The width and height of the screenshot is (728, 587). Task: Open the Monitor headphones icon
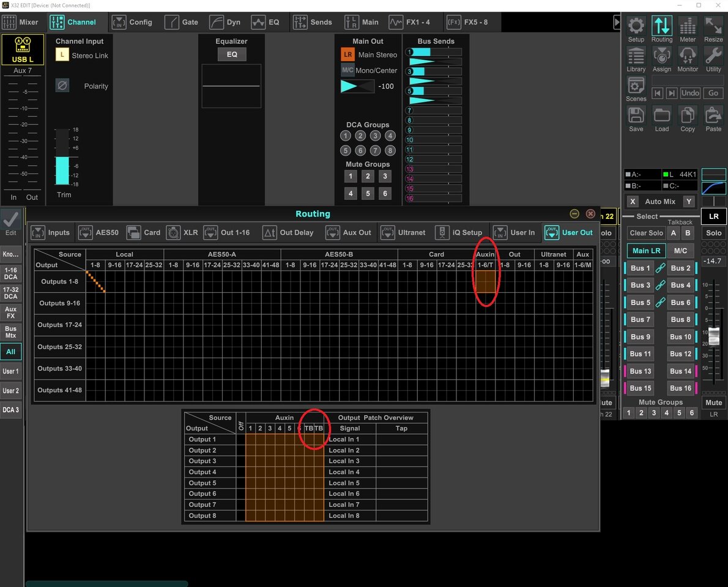point(688,56)
